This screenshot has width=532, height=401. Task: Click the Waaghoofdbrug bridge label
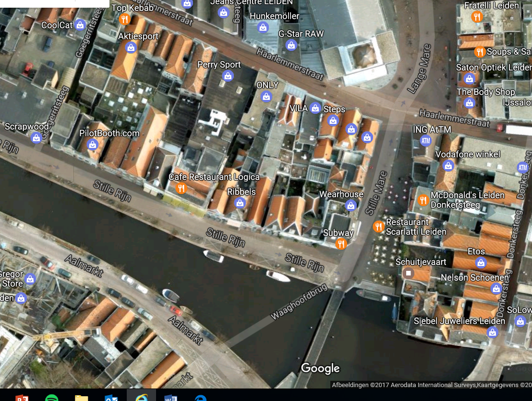(x=299, y=302)
